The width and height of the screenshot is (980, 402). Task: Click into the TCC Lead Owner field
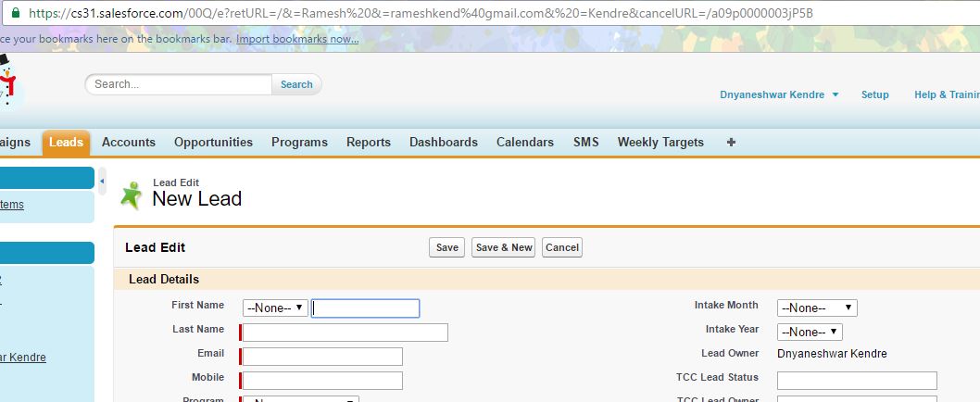(x=857, y=399)
